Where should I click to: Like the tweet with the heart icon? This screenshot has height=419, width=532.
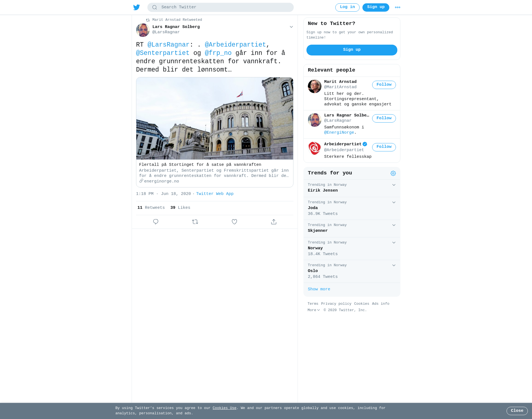[x=234, y=222]
